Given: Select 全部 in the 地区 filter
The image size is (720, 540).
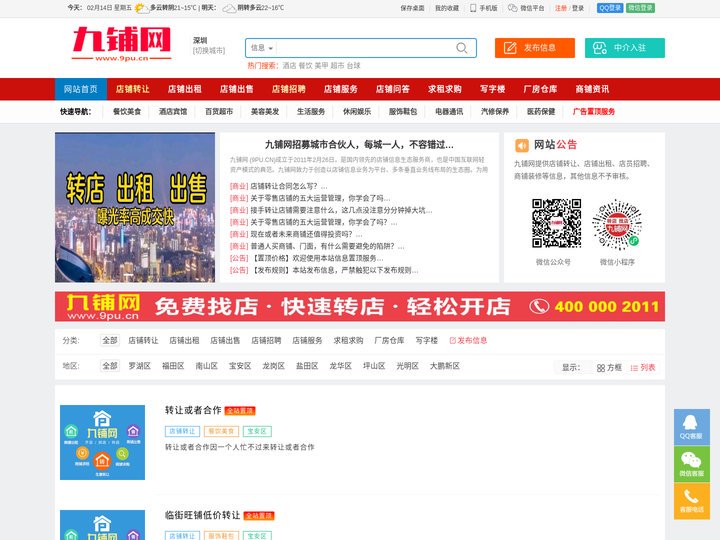Looking at the screenshot, I should (110, 366).
